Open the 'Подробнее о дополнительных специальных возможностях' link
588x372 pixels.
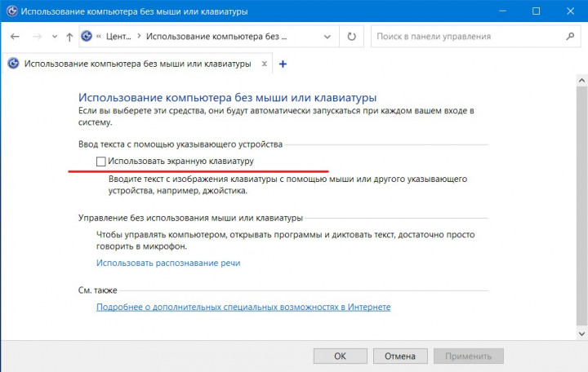243,307
